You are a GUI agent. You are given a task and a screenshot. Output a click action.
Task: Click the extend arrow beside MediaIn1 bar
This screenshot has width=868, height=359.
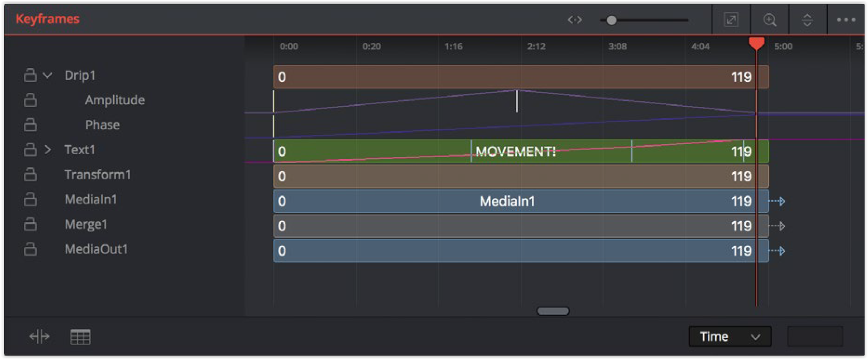(778, 201)
